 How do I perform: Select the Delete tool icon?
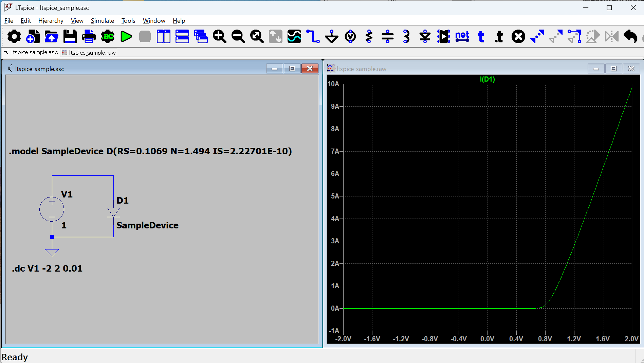[518, 37]
